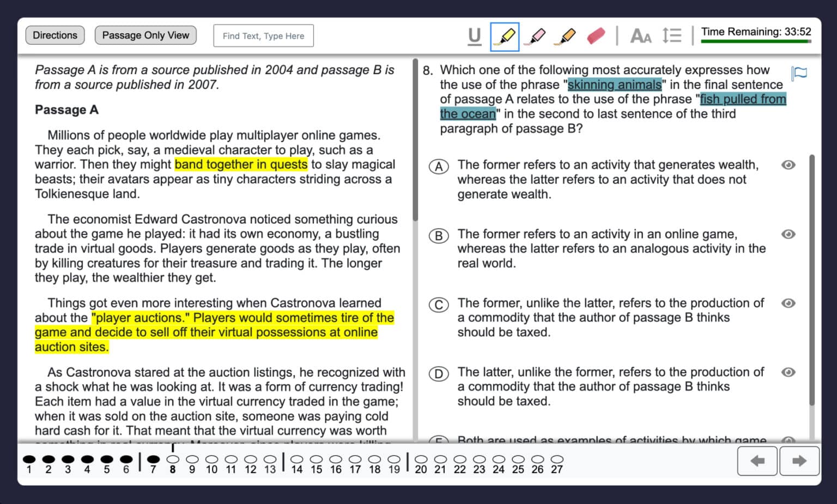The image size is (837, 504).
Task: Select the yellow highlighter tool
Action: (505, 37)
